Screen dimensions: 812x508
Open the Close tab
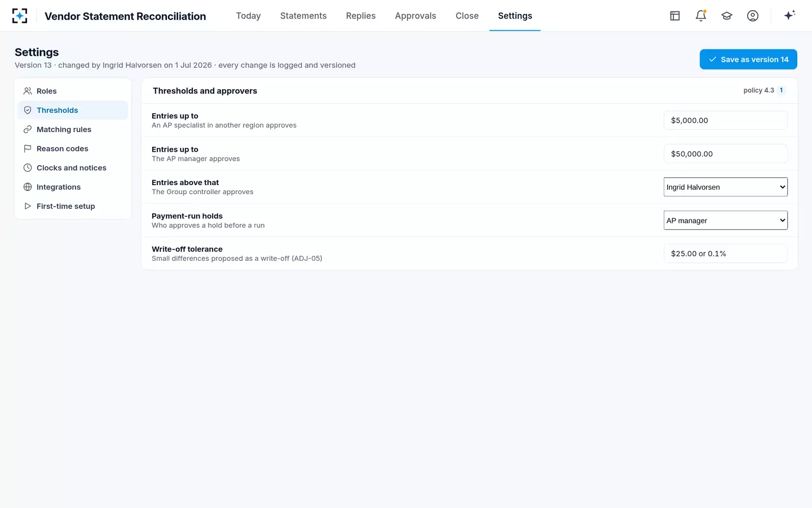(467, 16)
